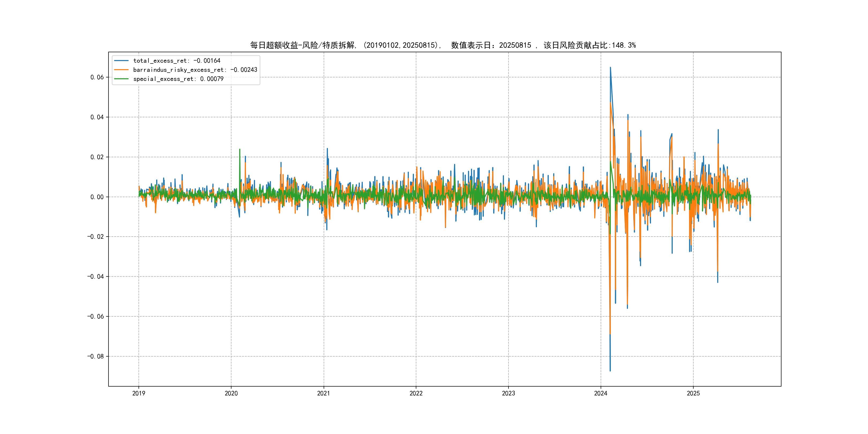Click the -0.08 y-axis tick label
The height and width of the screenshot is (434, 868).
[x=95, y=357]
